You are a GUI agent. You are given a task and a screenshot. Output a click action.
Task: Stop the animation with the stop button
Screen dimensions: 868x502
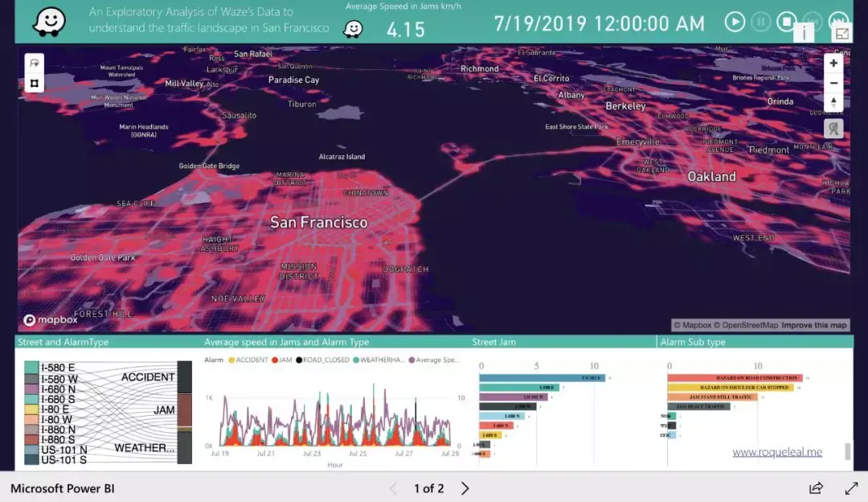pyautogui.click(x=786, y=23)
